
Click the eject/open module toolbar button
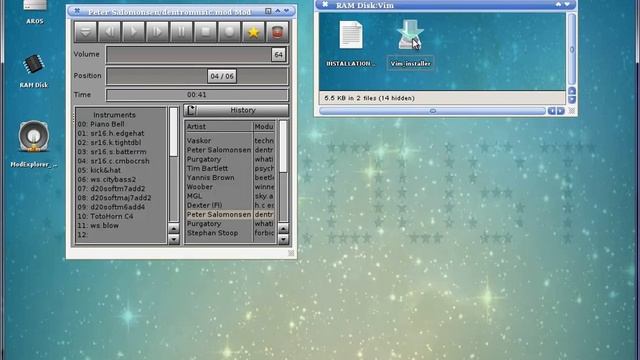(x=86, y=32)
